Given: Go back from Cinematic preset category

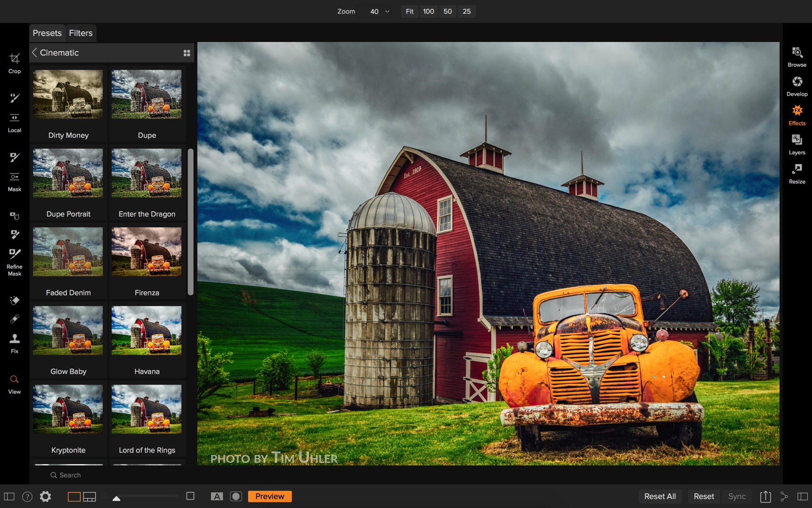Looking at the screenshot, I should coord(35,53).
